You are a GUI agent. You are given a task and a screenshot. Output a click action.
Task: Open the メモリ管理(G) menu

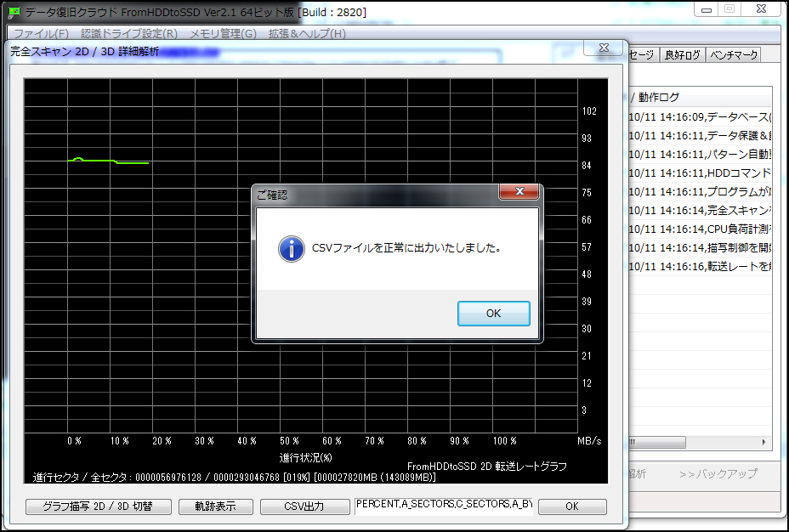pyautogui.click(x=223, y=34)
